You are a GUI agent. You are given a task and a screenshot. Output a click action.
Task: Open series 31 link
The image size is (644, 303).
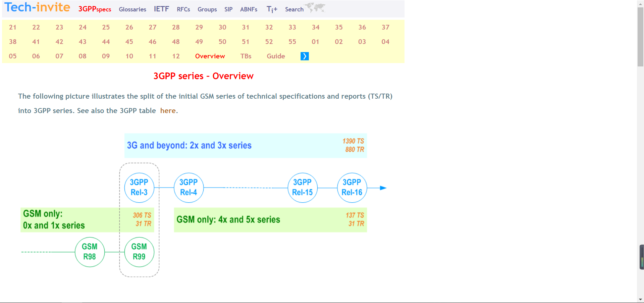click(246, 27)
